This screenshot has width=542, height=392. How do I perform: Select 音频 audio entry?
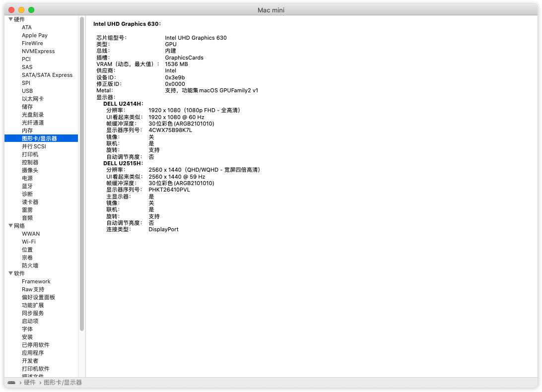(x=27, y=218)
